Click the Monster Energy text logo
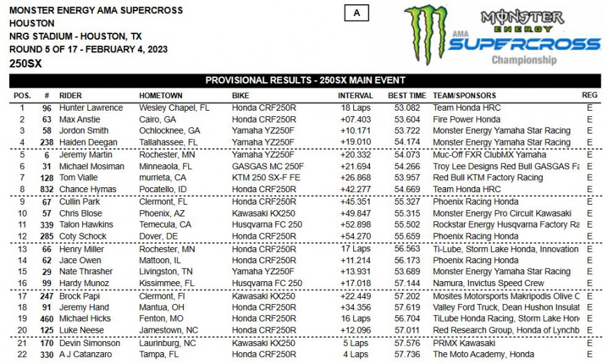Screen dimensions: 613x364 (522, 22)
